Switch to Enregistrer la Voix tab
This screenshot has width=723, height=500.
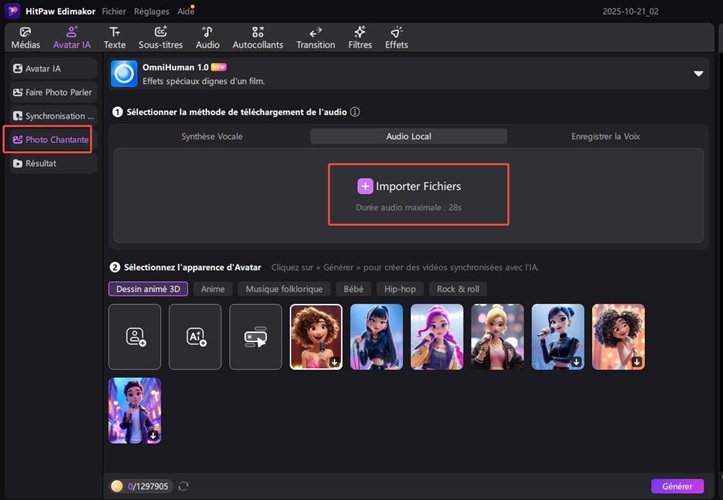coord(605,136)
